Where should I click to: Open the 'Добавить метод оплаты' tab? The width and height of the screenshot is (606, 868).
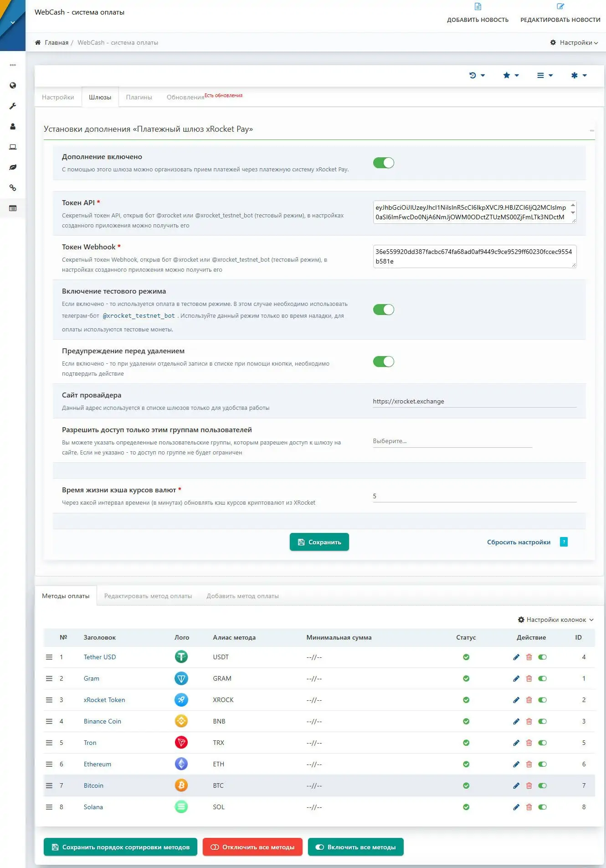(x=242, y=596)
